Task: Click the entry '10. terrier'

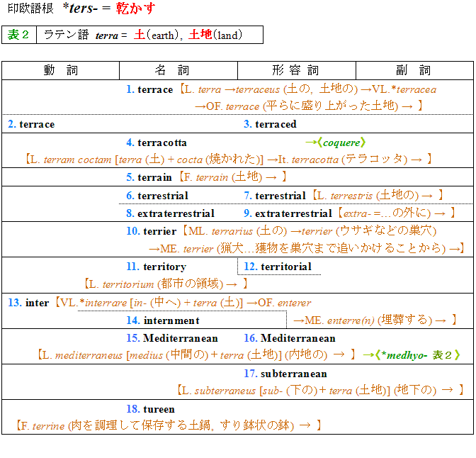Action: pyautogui.click(x=151, y=231)
